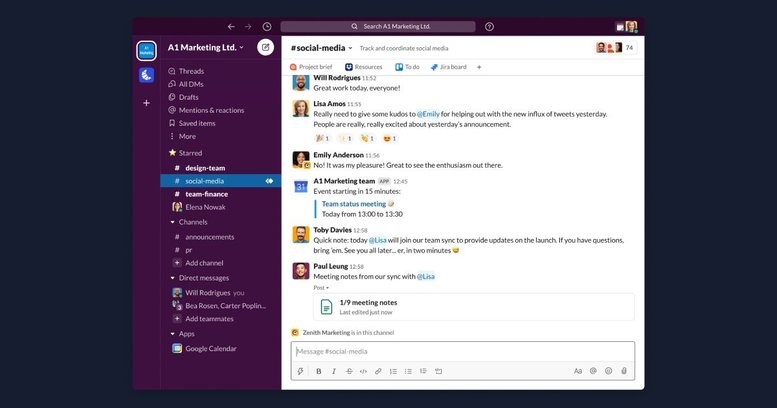The height and width of the screenshot is (408, 777).
Task: Open shortcuts lightning bolt in composer
Action: point(300,371)
